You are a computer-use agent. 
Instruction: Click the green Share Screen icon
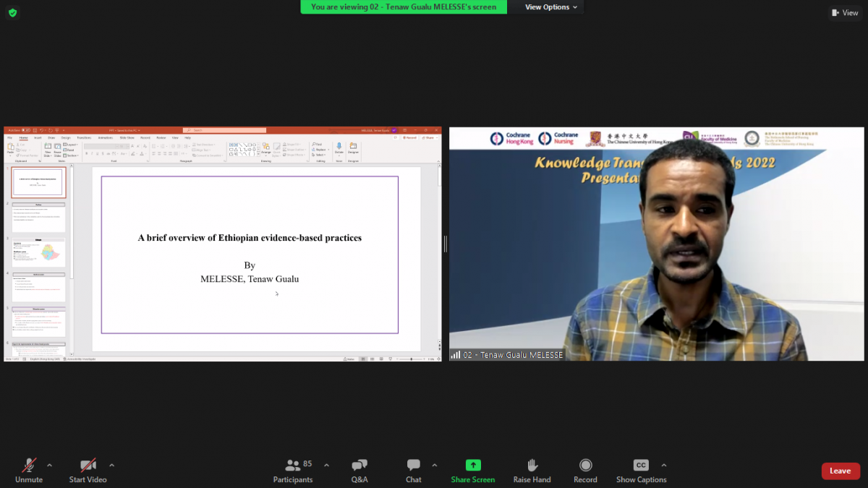point(473,466)
